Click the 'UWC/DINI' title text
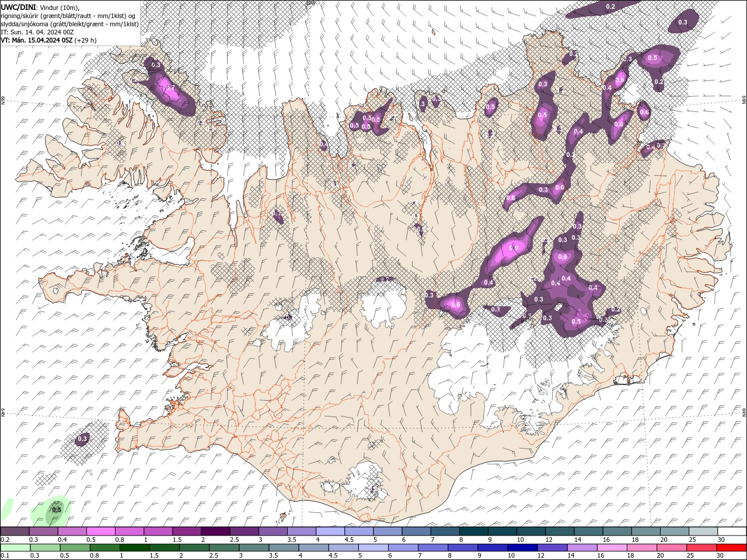The image size is (747, 560). click(19, 6)
